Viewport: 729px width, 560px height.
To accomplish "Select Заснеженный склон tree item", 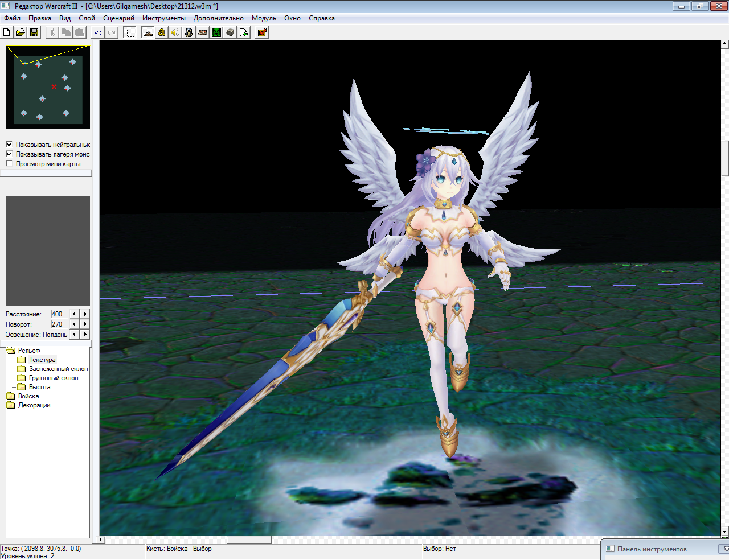I will pos(59,369).
